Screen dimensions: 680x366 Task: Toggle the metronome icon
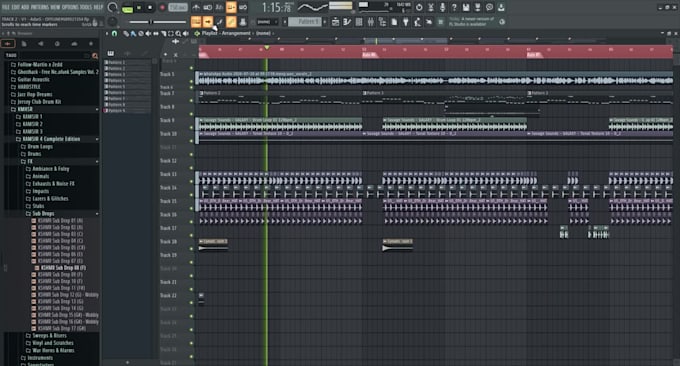point(196,7)
